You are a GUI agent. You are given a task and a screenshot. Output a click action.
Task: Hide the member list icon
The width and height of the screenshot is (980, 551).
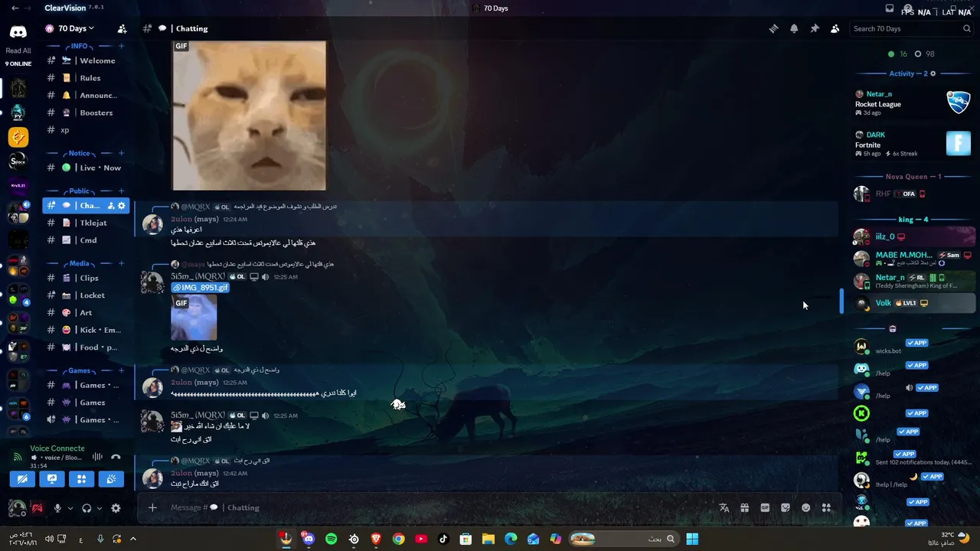(835, 28)
